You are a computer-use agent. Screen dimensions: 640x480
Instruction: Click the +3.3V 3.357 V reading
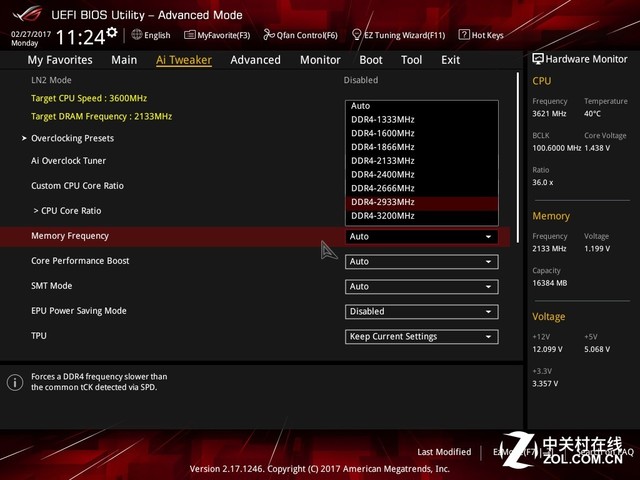(x=545, y=384)
